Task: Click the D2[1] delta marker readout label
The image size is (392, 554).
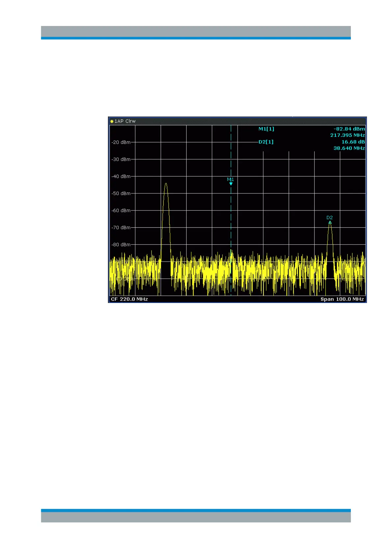Action: click(266, 142)
